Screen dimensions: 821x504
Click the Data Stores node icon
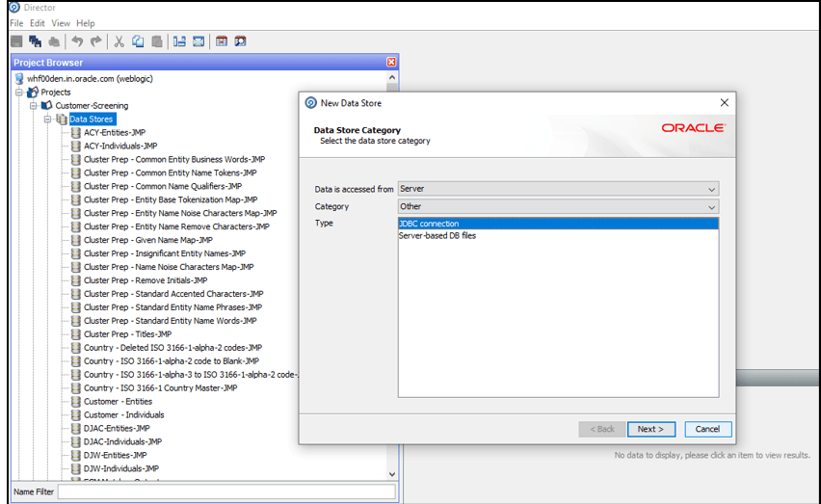[x=62, y=119]
